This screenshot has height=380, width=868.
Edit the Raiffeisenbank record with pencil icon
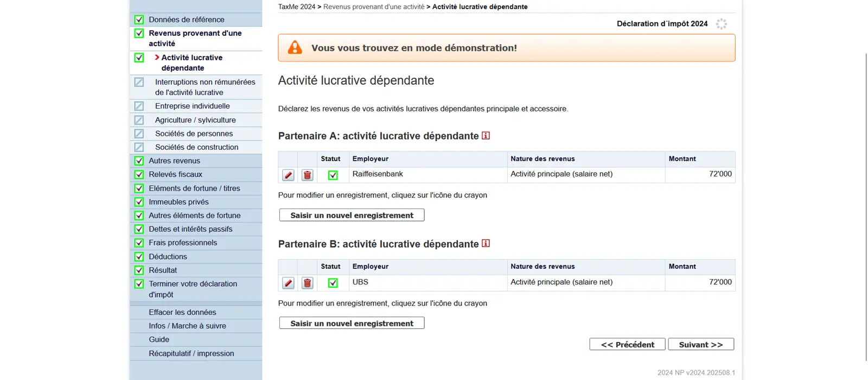(x=288, y=175)
